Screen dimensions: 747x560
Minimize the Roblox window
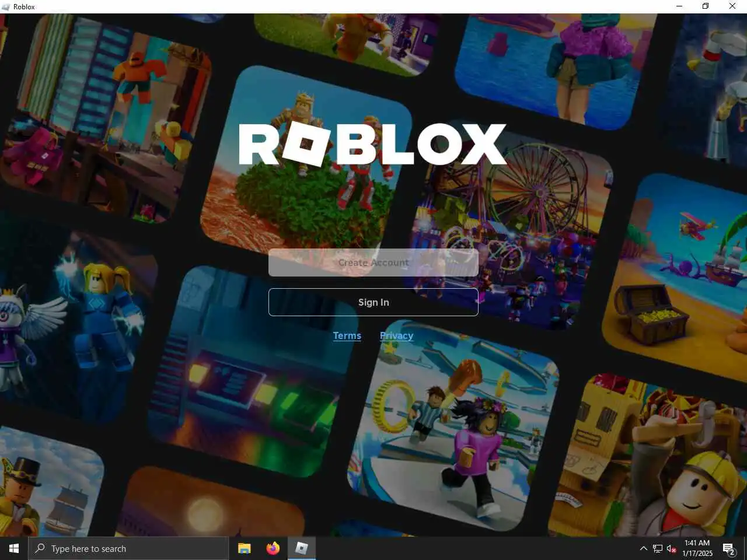[679, 6]
